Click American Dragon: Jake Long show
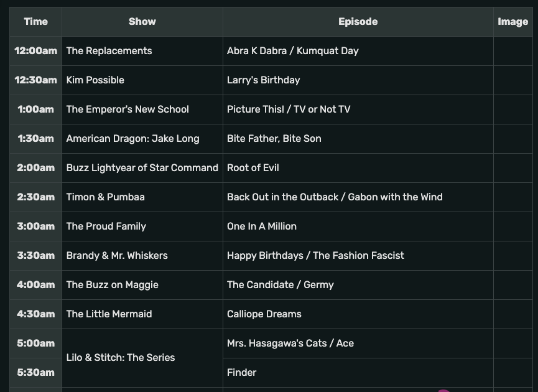The width and height of the screenshot is (538, 392). tap(132, 139)
